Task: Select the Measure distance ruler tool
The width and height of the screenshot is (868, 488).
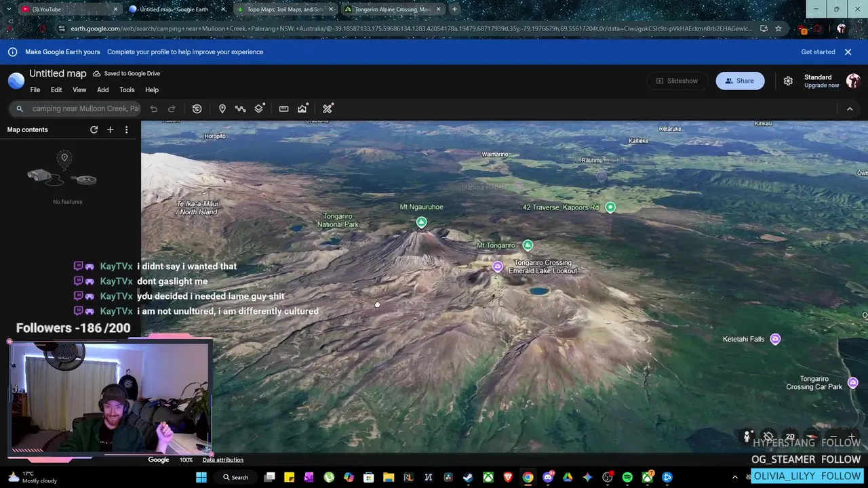Action: 283,108
